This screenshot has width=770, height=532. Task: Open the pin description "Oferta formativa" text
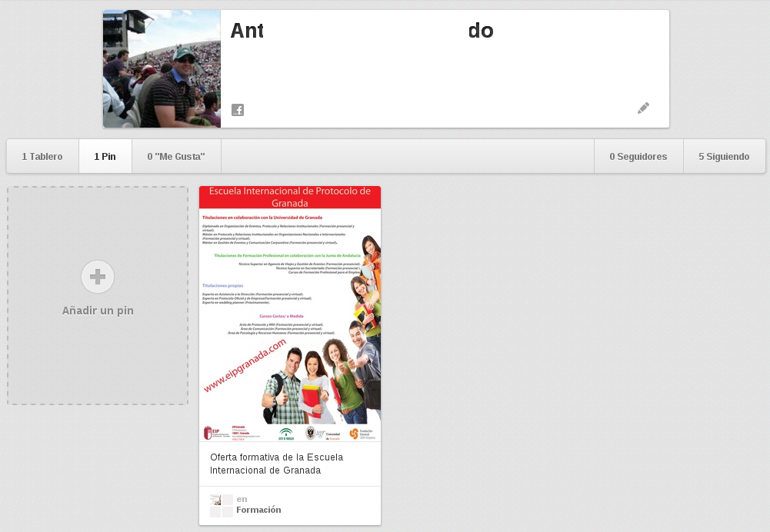point(277,464)
